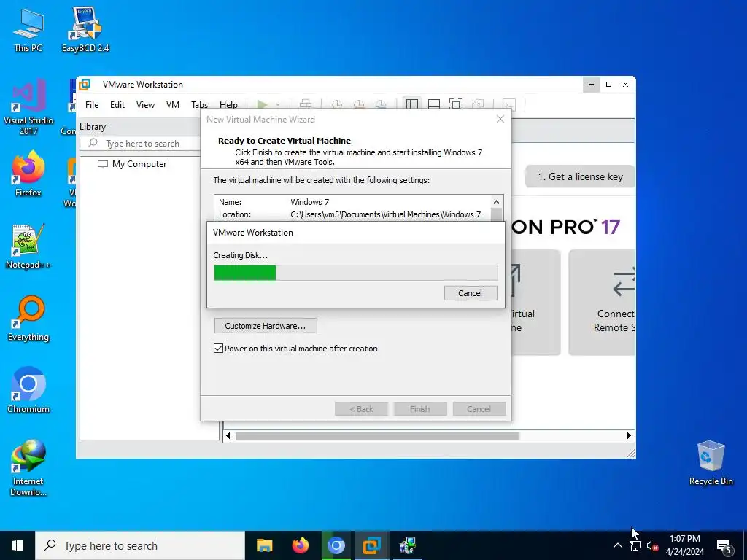Viewport: 747px width, 560px height.
Task: Open Chromium from taskbar
Action: click(336, 545)
